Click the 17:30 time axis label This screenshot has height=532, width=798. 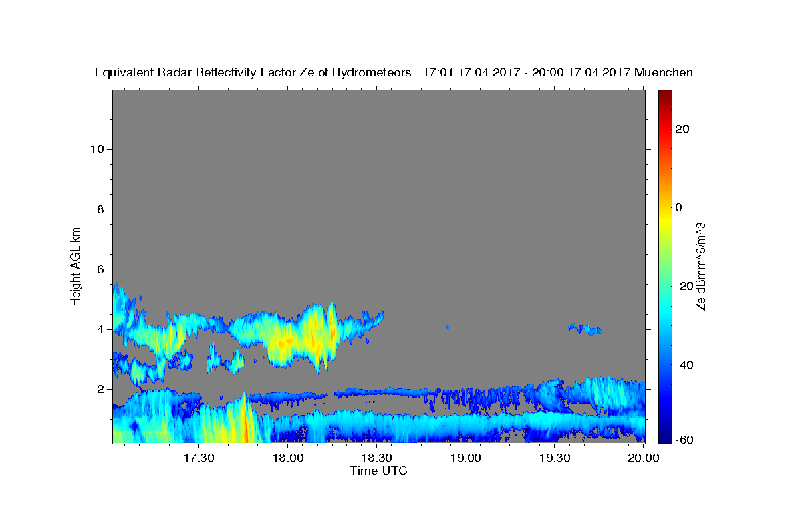point(199,458)
